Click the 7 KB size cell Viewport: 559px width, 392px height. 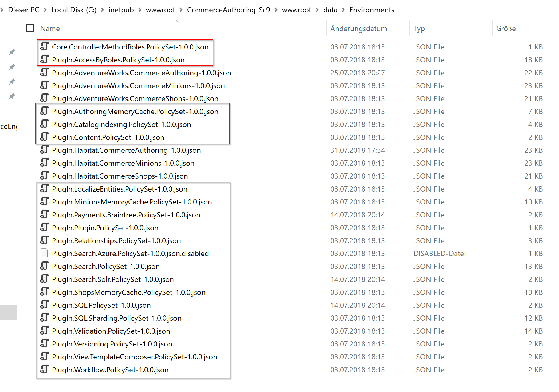click(536, 112)
